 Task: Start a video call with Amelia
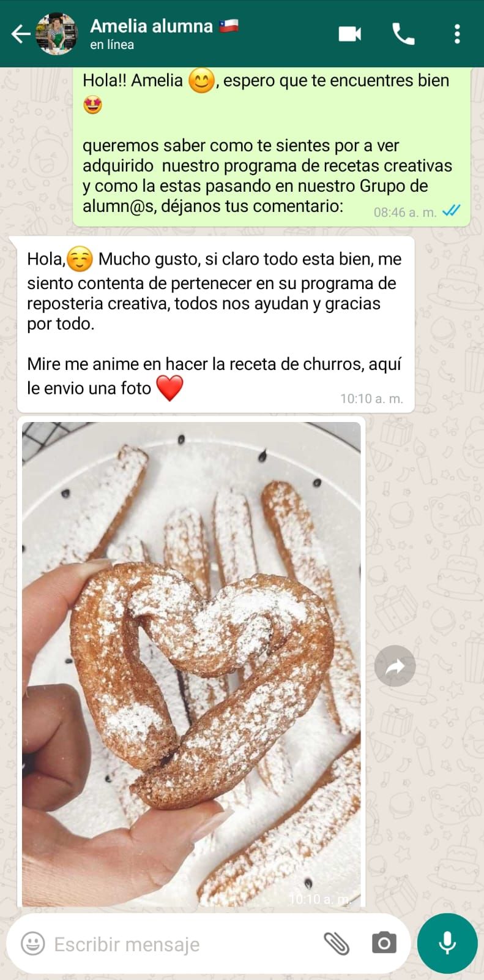tap(350, 34)
